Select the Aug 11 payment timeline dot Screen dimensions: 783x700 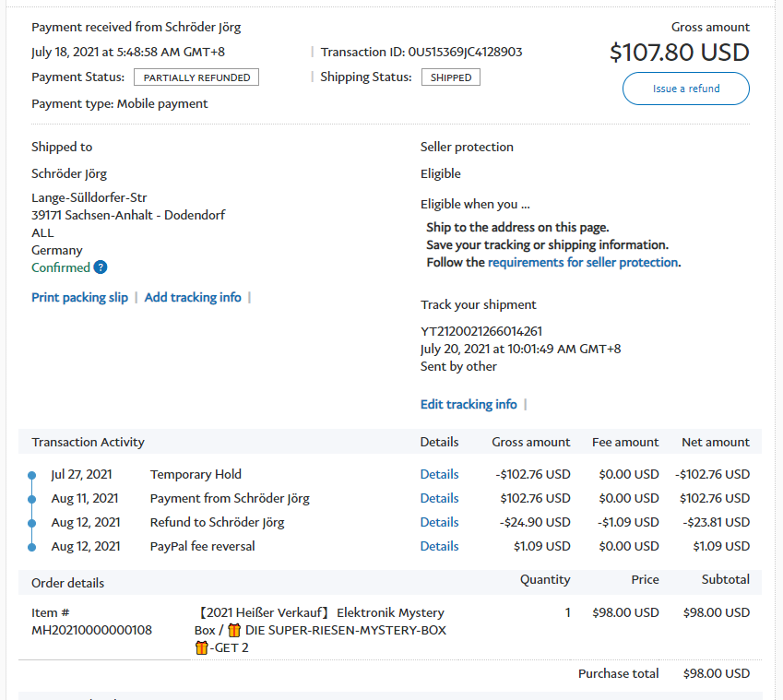click(x=32, y=499)
